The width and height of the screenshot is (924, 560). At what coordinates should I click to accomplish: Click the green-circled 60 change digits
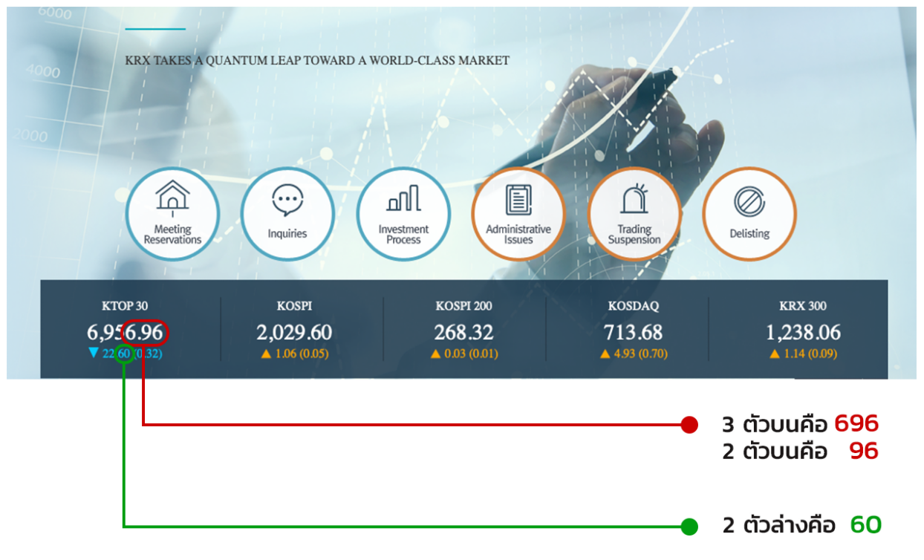coord(125,354)
